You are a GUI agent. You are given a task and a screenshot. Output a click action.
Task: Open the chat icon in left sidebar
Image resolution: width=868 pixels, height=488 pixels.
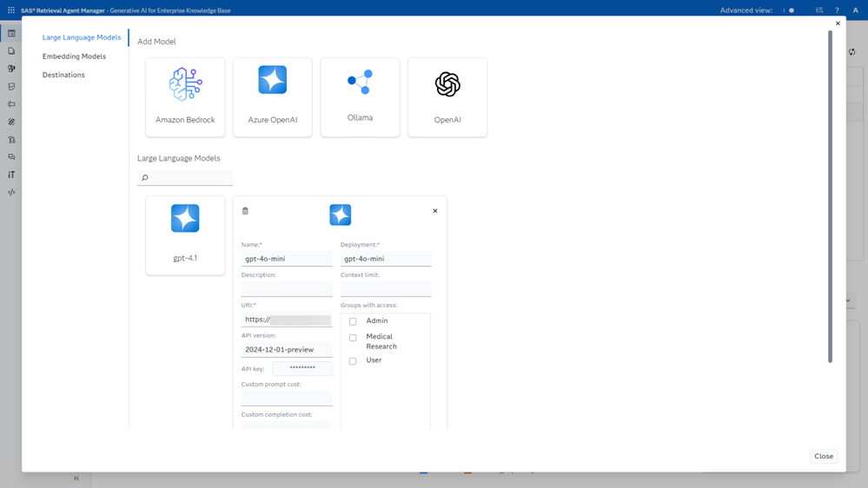tap(11, 157)
